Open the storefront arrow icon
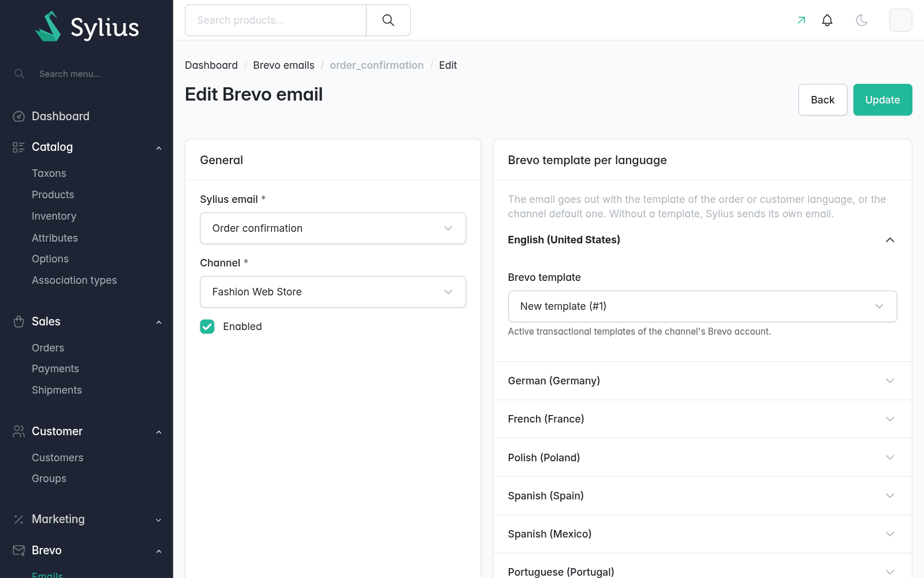Screen dimensions: 924x578 [801, 20]
